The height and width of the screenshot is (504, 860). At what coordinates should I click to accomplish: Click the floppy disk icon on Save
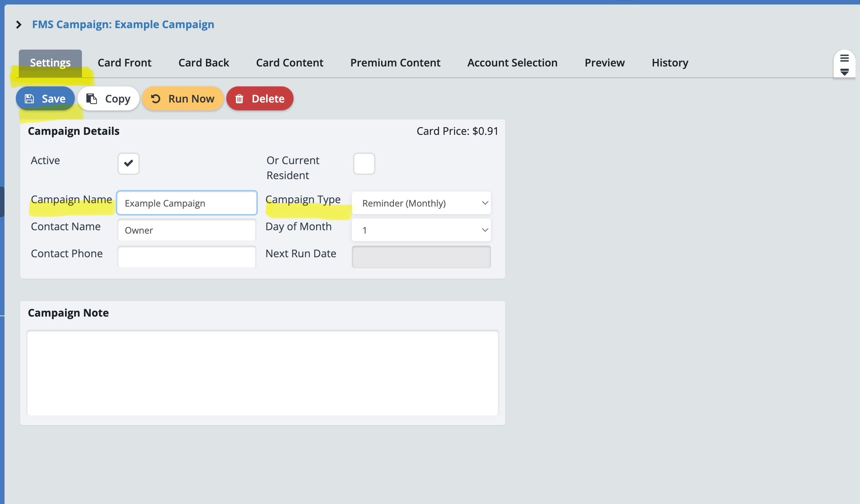tap(29, 99)
